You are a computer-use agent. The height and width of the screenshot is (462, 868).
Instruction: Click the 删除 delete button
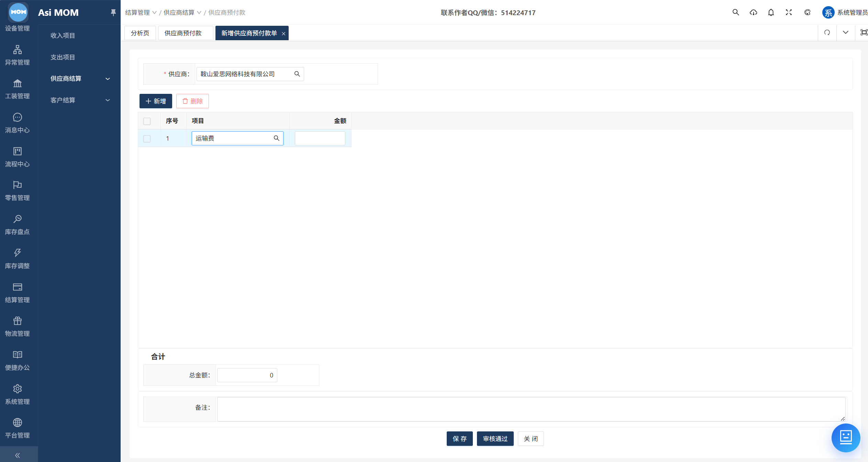pos(192,101)
